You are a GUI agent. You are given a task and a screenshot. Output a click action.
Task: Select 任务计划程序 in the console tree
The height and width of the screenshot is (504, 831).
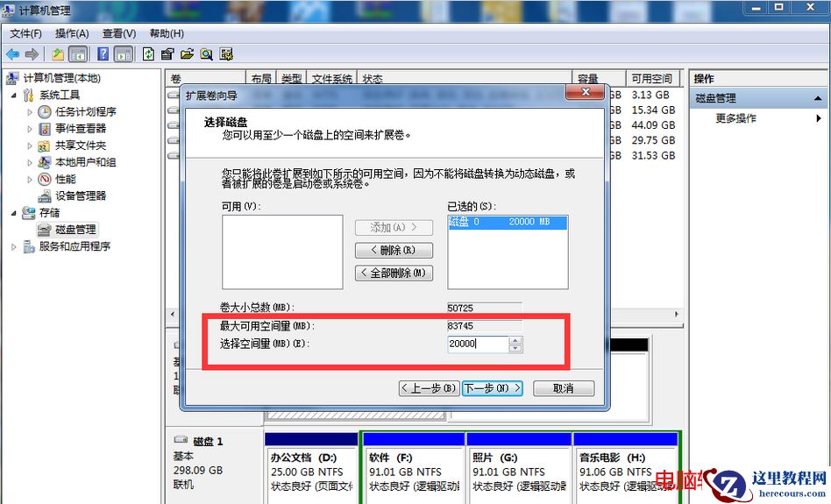(x=85, y=112)
